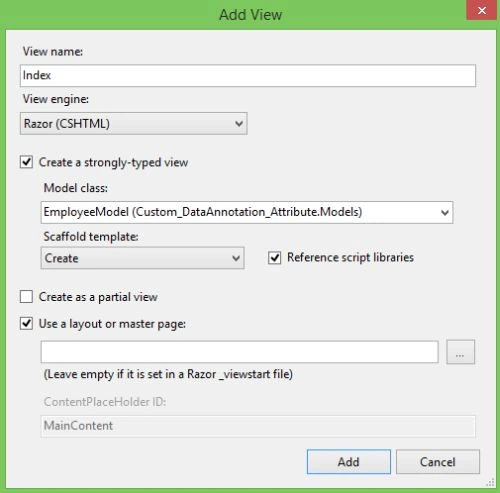
Task: Click the Leave empty if set in _viewstart hint text
Action: (x=168, y=374)
